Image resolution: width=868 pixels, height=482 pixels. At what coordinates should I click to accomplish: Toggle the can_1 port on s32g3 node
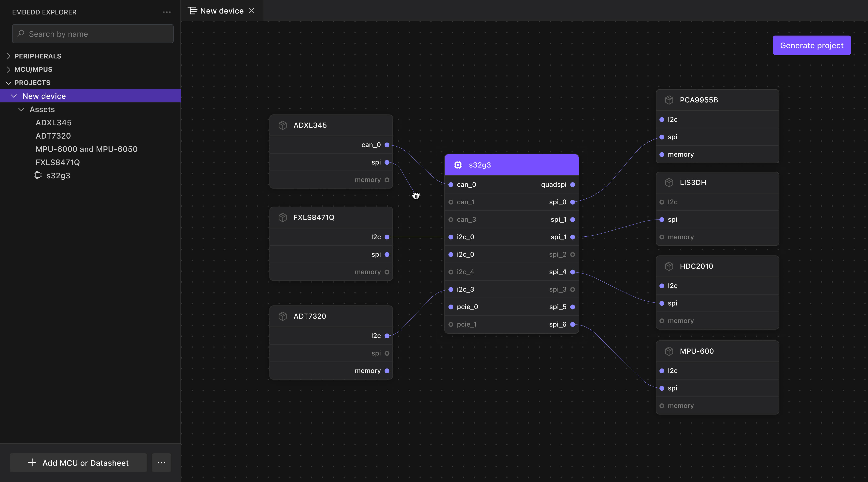451,202
